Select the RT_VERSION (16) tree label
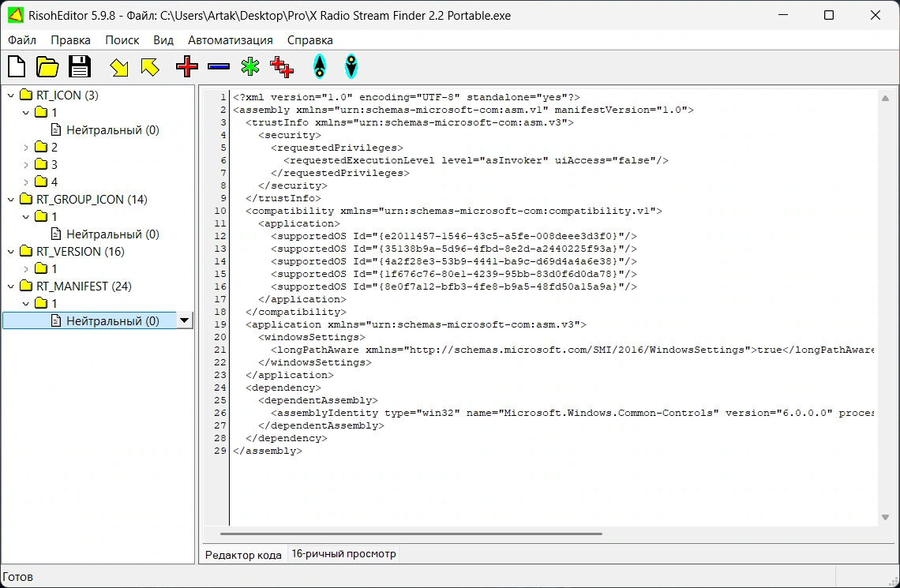Image resolution: width=900 pixels, height=588 pixels. [x=81, y=251]
